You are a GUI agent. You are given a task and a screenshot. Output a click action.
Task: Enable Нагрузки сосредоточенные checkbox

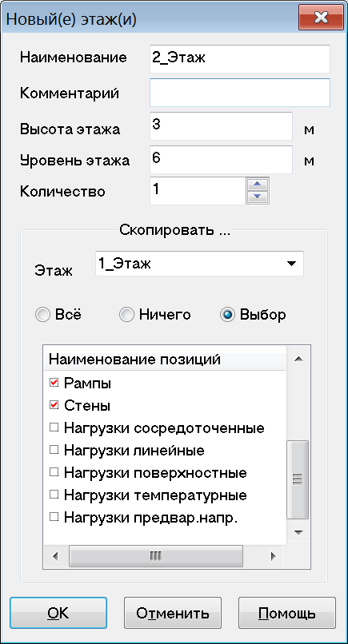click(x=54, y=428)
